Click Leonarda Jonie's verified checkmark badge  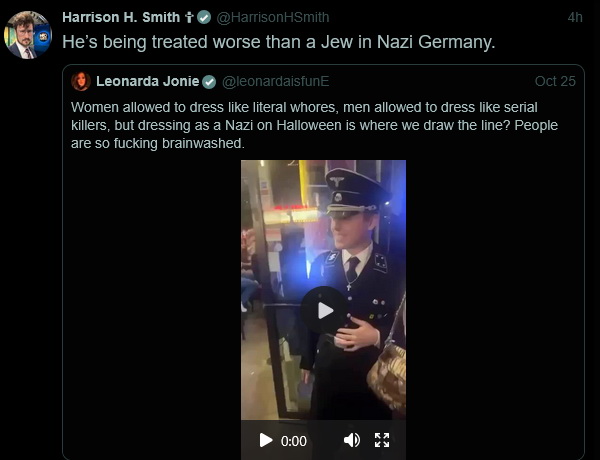[209, 82]
